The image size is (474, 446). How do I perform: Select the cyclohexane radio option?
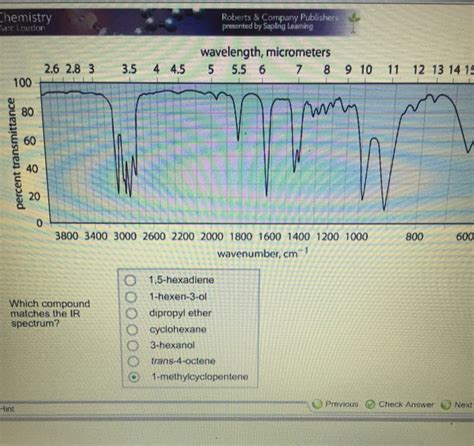(x=132, y=330)
